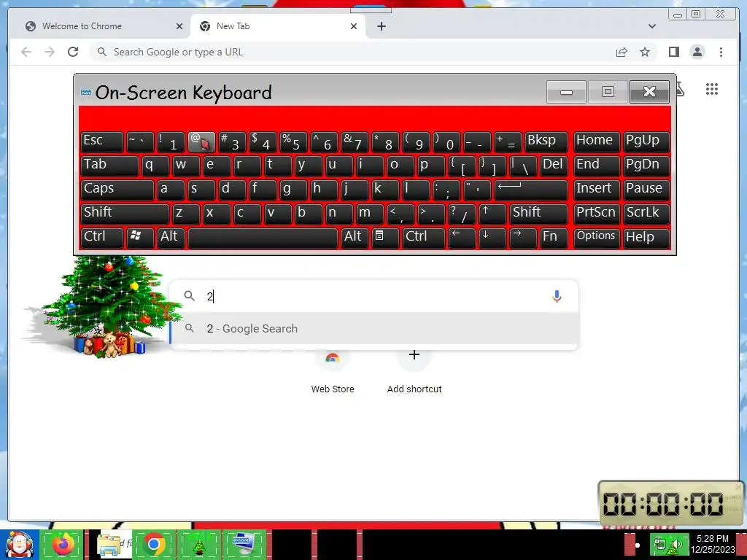Tap the Enter key on keyboard
The width and height of the screenshot is (747, 560).
coord(531,190)
